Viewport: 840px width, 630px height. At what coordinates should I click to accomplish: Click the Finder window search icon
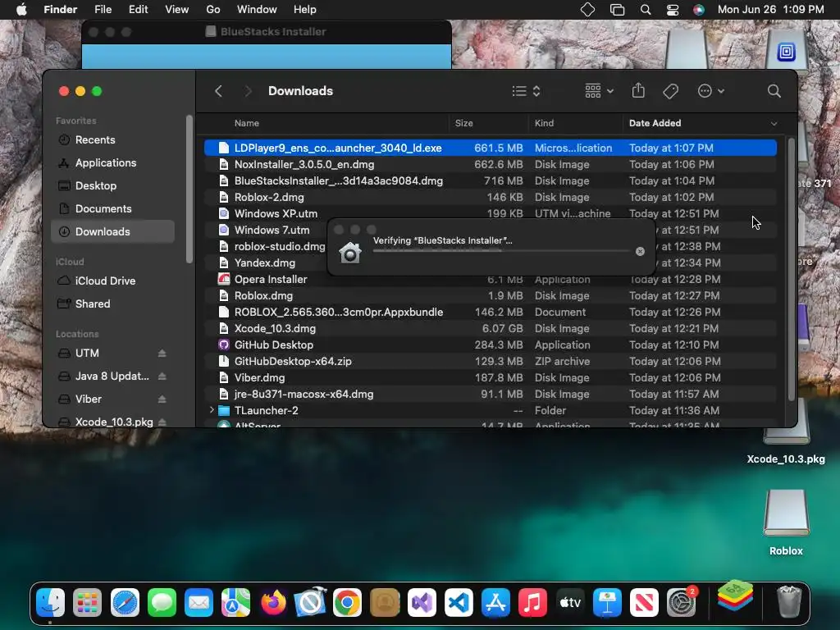pos(774,91)
